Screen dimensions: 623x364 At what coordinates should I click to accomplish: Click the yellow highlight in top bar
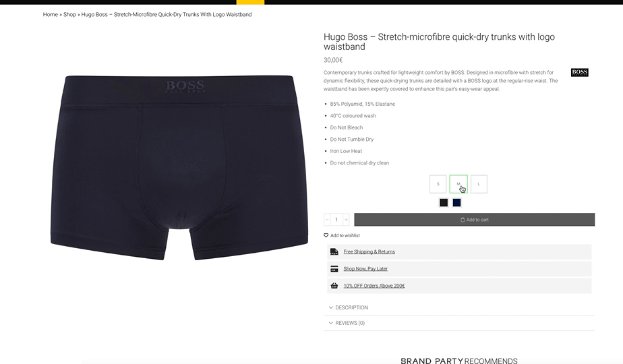(x=250, y=2)
